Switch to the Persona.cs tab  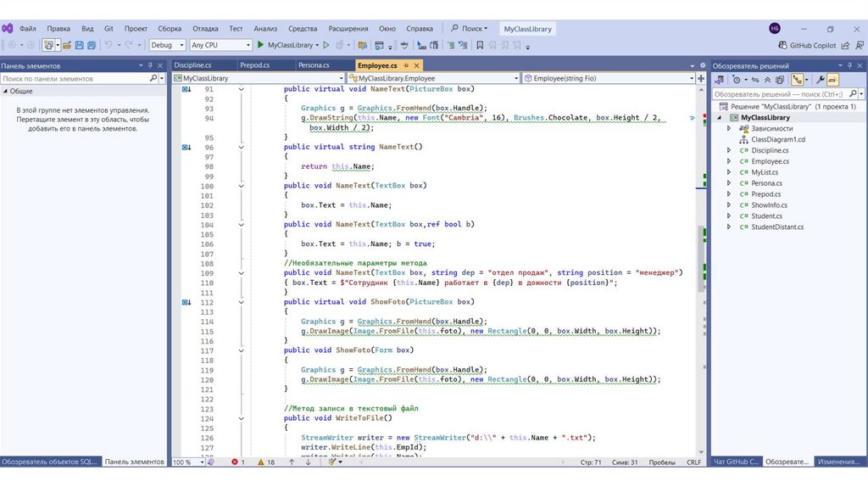click(x=314, y=65)
